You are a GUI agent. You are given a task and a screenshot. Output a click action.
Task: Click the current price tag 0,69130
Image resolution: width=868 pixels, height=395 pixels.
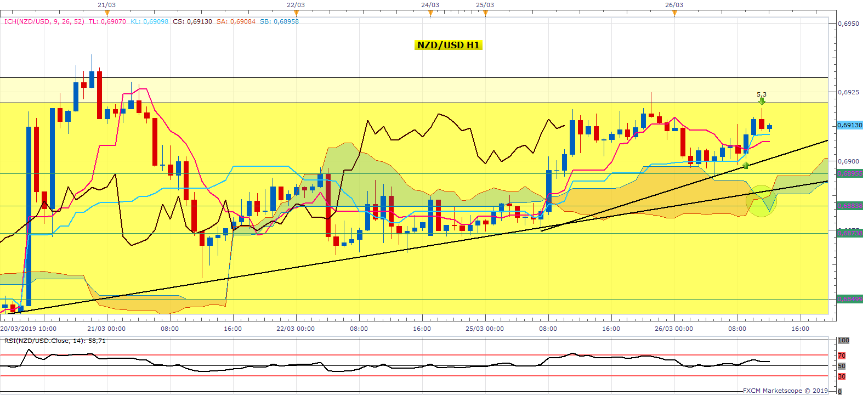click(x=849, y=125)
